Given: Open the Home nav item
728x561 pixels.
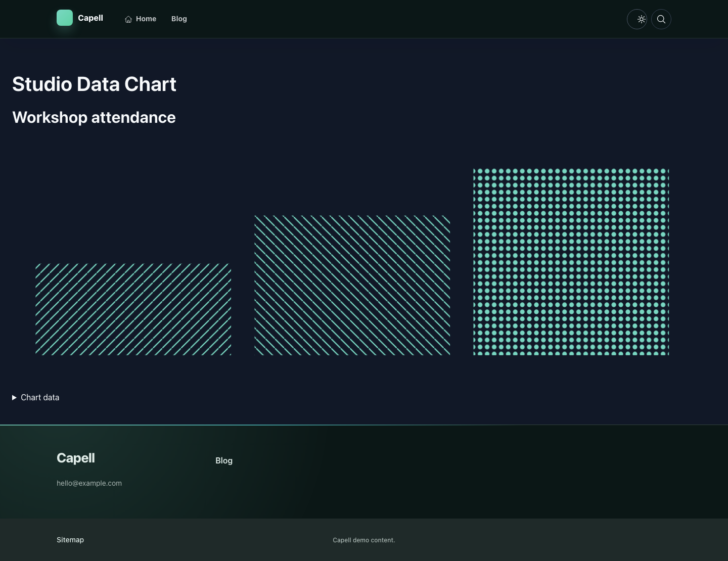Looking at the screenshot, I should [141, 19].
